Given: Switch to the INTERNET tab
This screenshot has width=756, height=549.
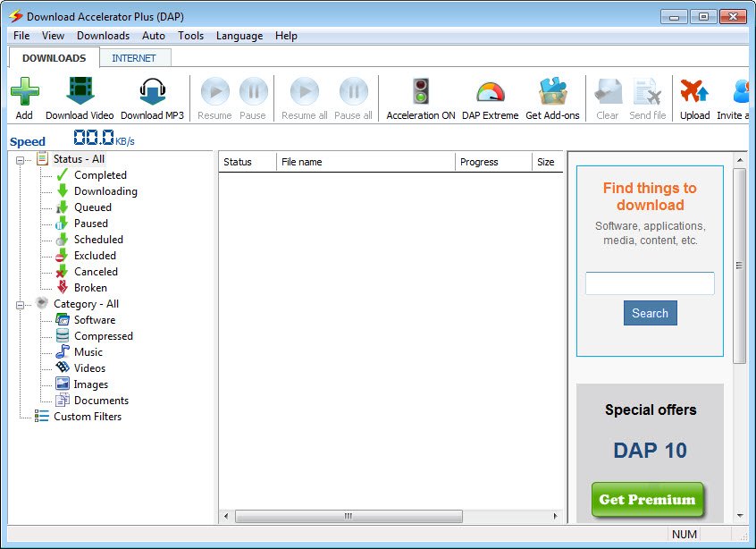Looking at the screenshot, I should point(135,56).
